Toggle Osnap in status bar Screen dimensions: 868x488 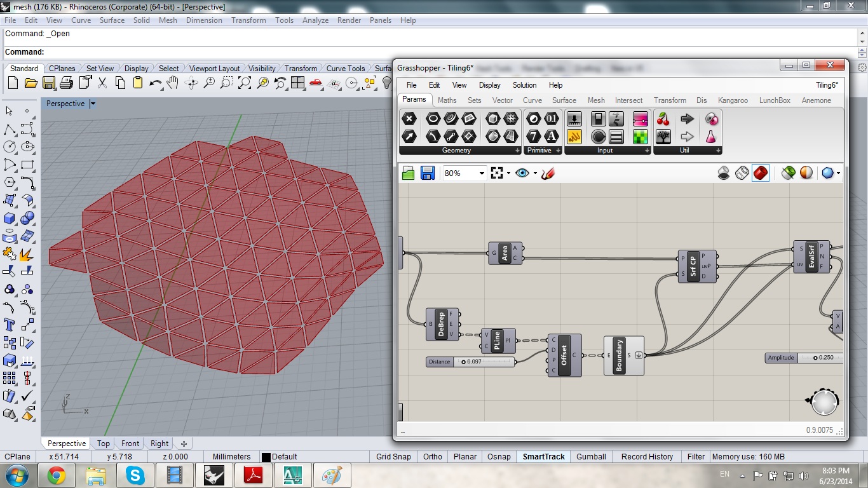(499, 456)
